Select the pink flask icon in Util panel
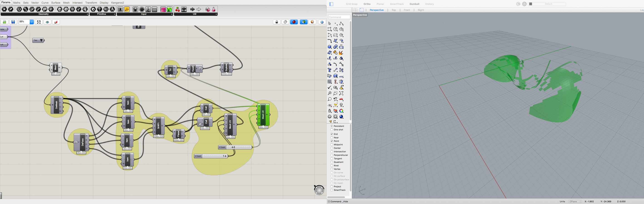This screenshot has width=644, height=204. [214, 10]
